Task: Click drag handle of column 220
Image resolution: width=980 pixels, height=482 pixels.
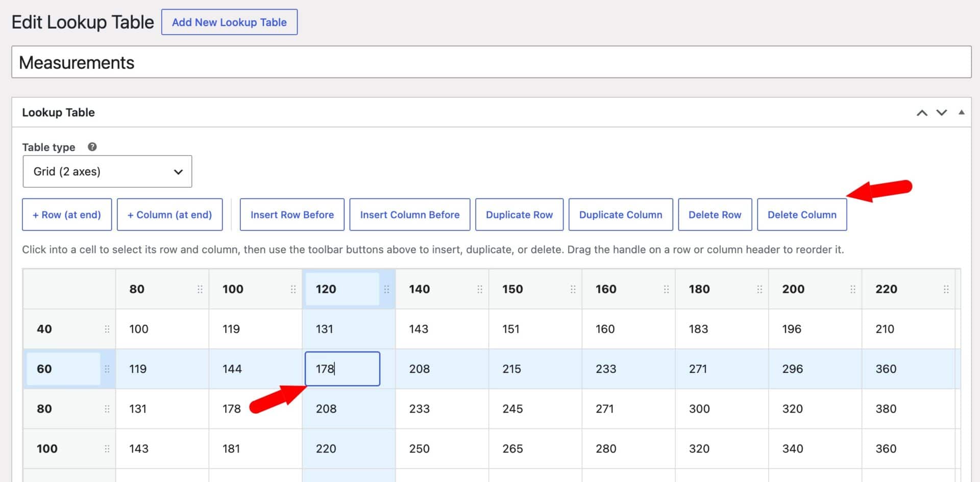Action: [946, 289]
